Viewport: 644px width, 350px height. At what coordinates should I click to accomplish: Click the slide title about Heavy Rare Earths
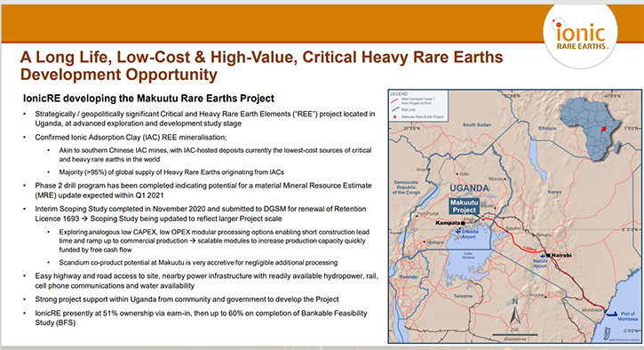261,66
